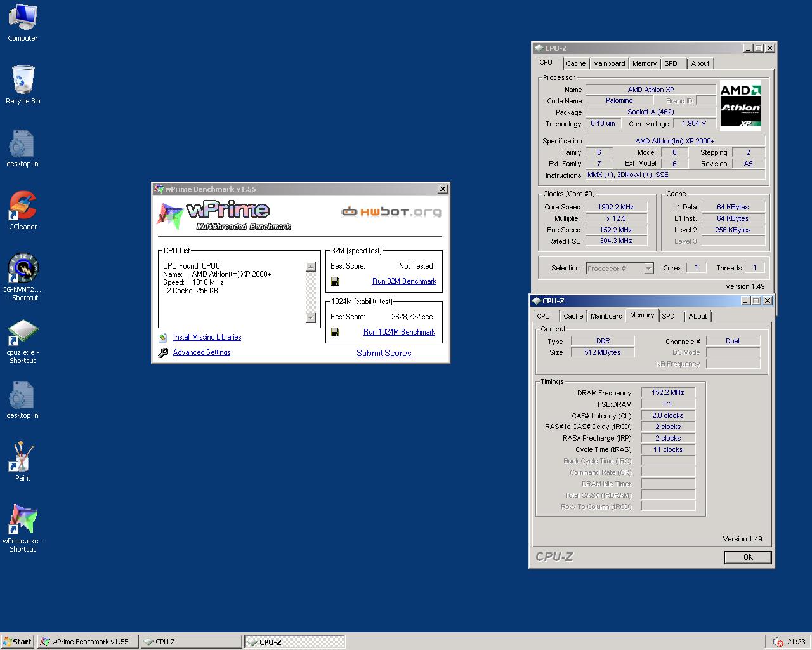This screenshot has width=812, height=650.
Task: Click the Submit Scores link
Action: click(x=384, y=354)
